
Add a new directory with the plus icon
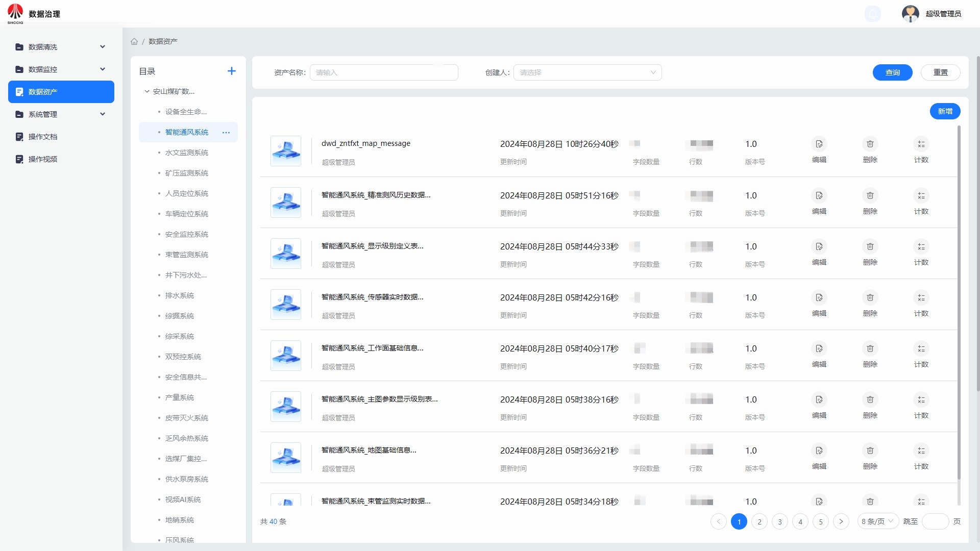[x=231, y=71]
